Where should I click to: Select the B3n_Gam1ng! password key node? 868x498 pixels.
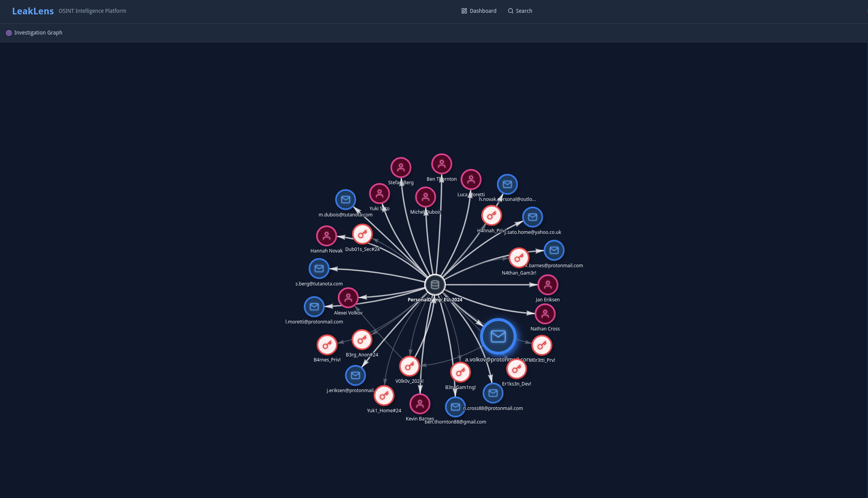[460, 372]
